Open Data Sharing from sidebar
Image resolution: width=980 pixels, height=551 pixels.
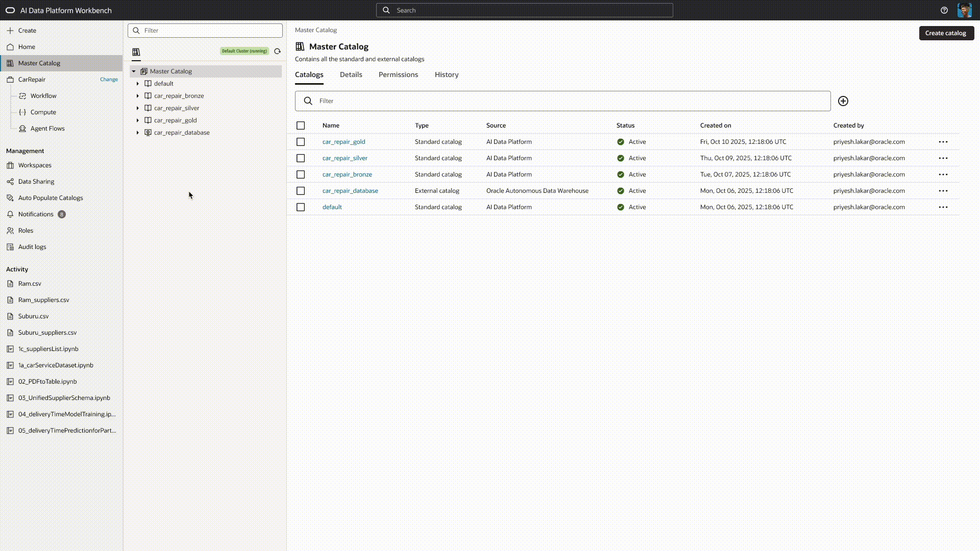36,182
